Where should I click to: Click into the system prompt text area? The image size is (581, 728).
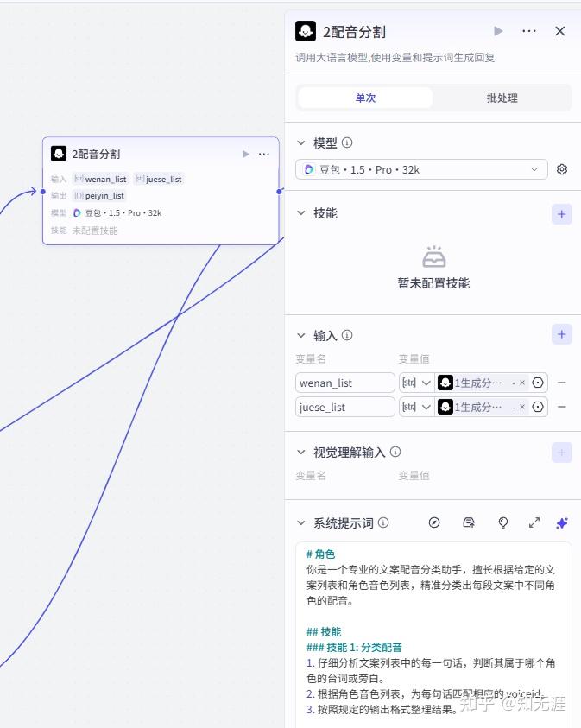tap(433, 634)
